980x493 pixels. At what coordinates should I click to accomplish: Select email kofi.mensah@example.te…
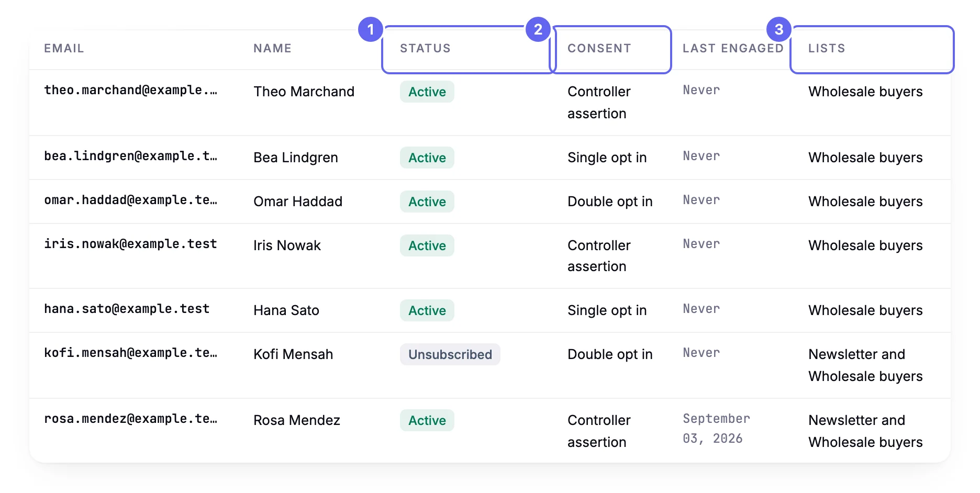[130, 353]
